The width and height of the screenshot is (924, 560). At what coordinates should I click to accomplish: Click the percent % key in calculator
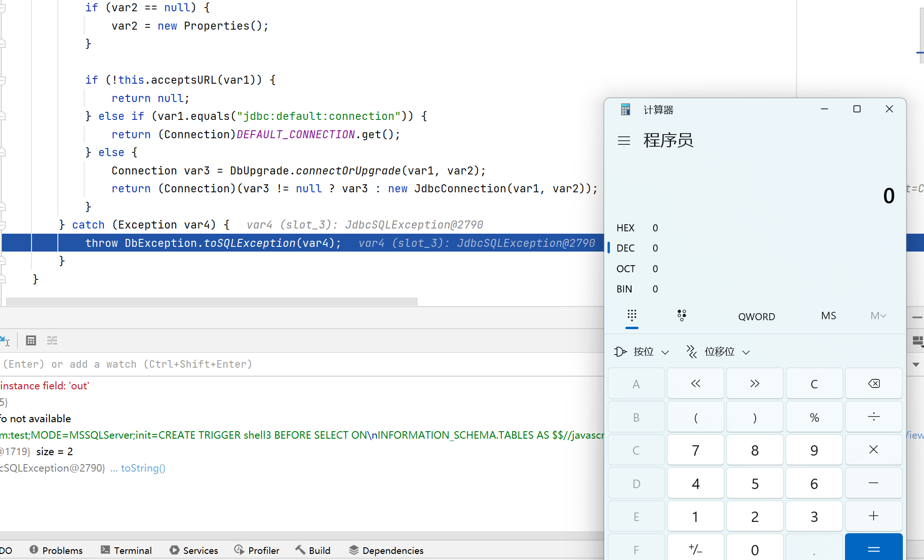(x=814, y=417)
